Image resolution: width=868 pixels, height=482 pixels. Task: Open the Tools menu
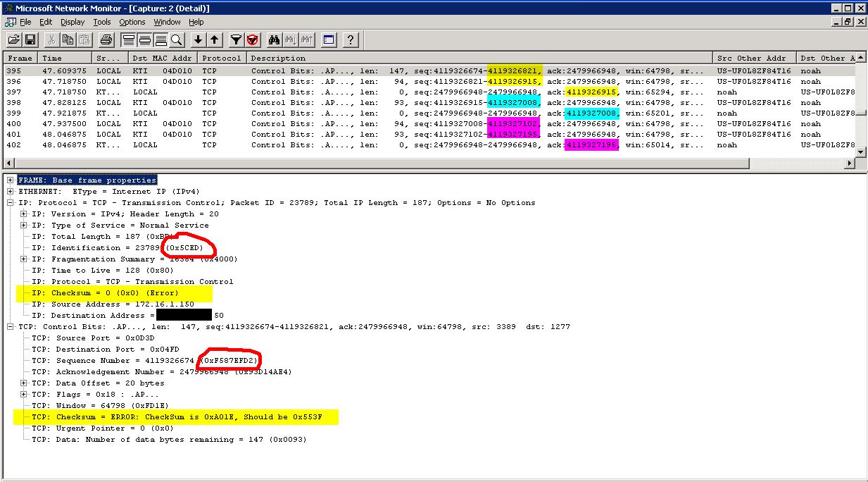tap(102, 22)
